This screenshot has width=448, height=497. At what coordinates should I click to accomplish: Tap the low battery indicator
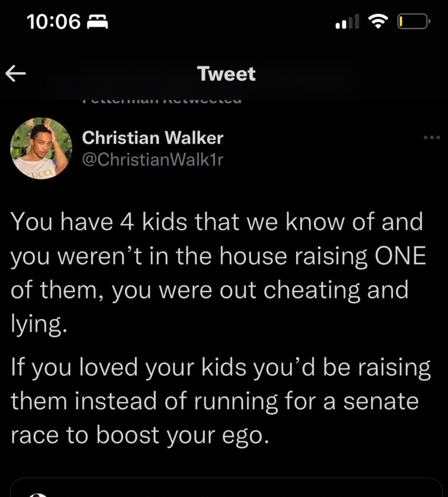point(413,22)
